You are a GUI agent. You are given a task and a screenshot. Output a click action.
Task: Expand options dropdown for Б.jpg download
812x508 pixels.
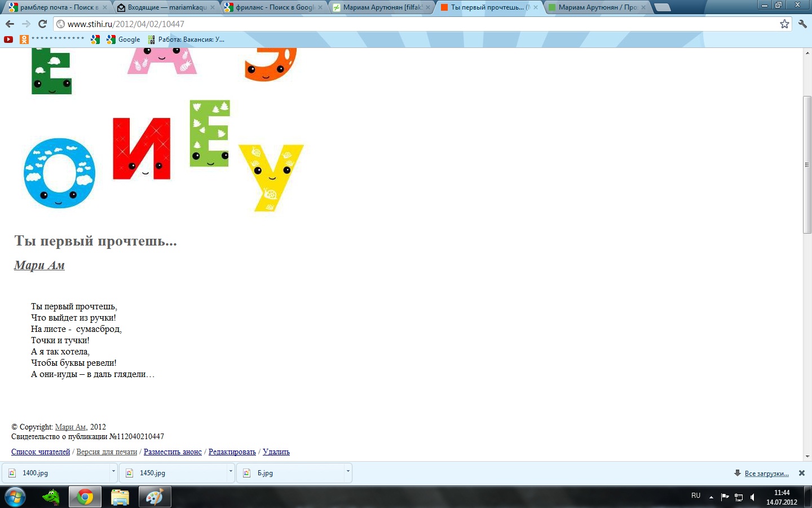pyautogui.click(x=348, y=471)
